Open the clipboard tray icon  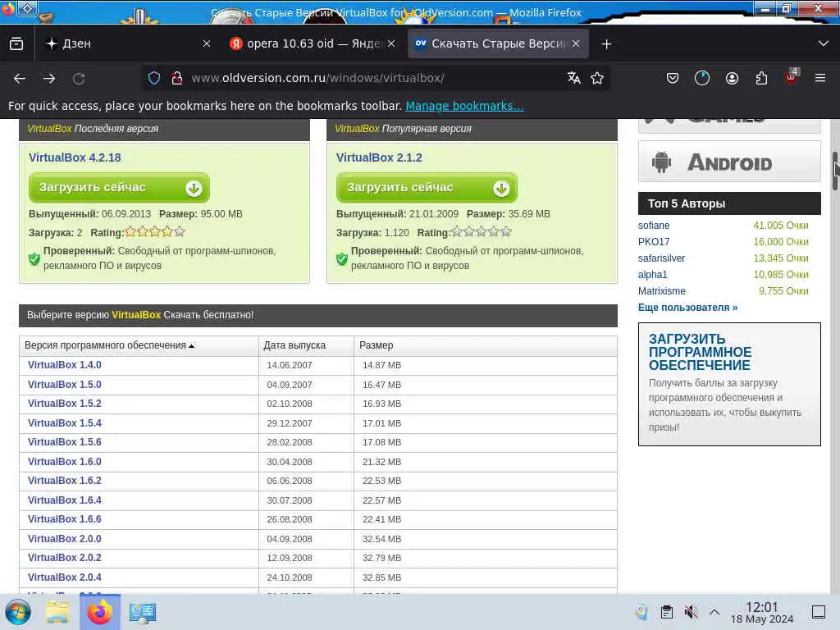666,612
